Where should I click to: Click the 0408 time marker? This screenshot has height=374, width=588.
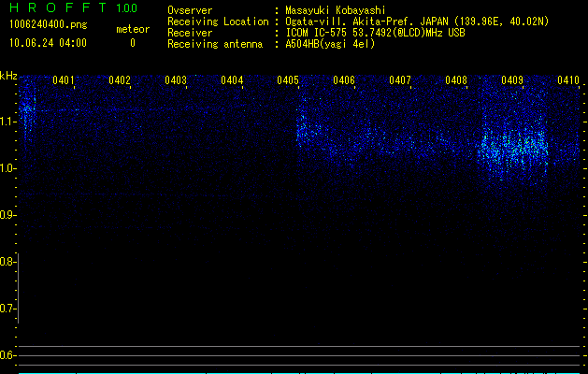click(x=456, y=80)
